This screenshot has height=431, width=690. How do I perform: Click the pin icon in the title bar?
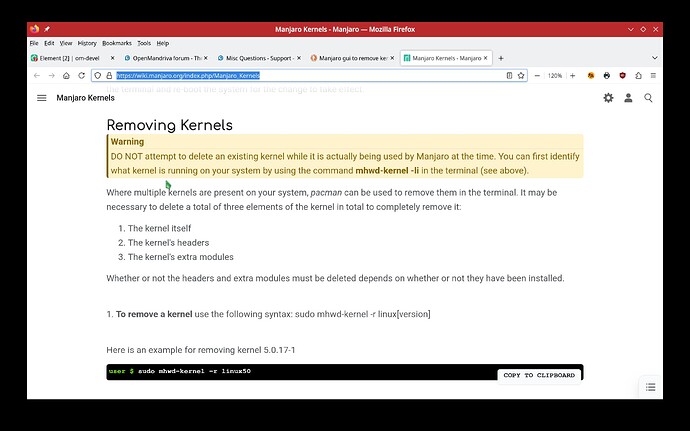(47, 29)
